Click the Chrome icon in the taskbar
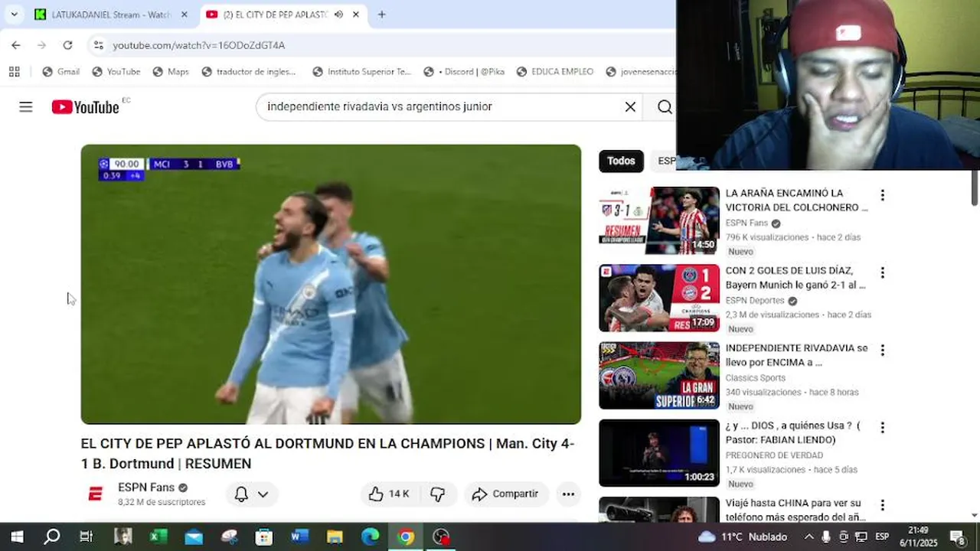The image size is (980, 551). click(406, 536)
